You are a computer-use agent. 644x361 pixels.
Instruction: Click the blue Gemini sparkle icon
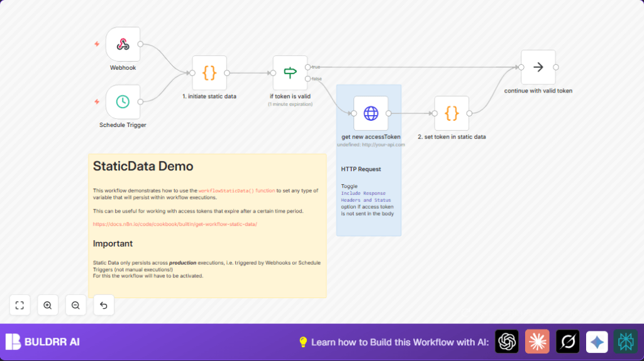tap(597, 342)
